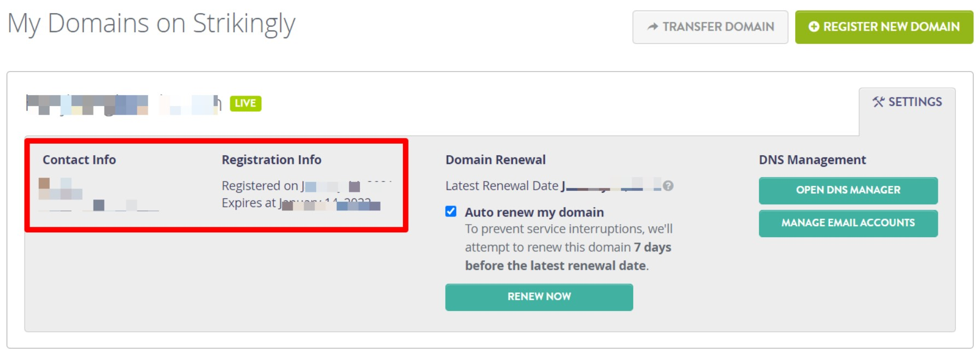Click the circled plus on the green button

(x=813, y=26)
